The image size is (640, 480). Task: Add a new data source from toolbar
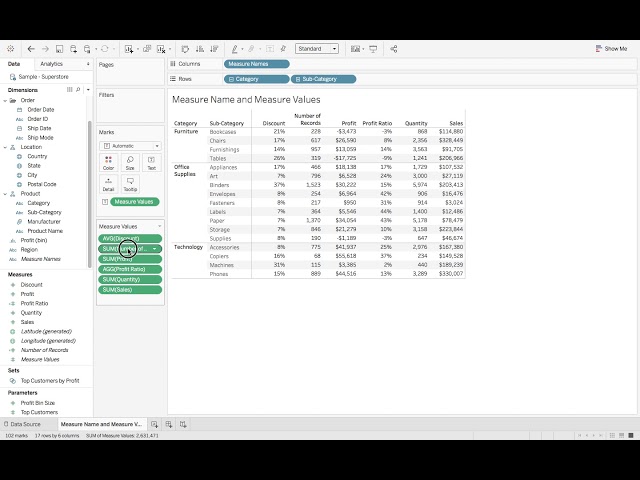[x=73, y=49]
